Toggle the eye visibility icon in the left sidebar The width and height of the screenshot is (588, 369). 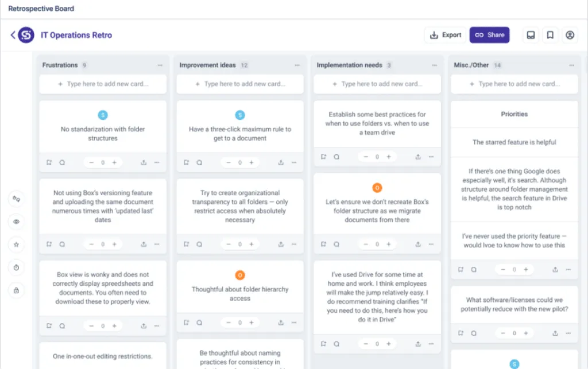[x=16, y=222]
